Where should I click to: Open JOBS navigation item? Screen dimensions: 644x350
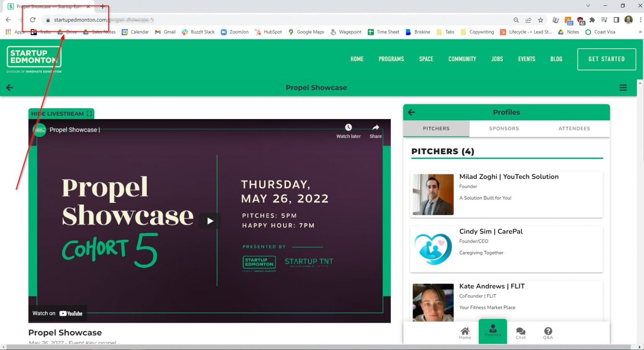click(x=497, y=59)
